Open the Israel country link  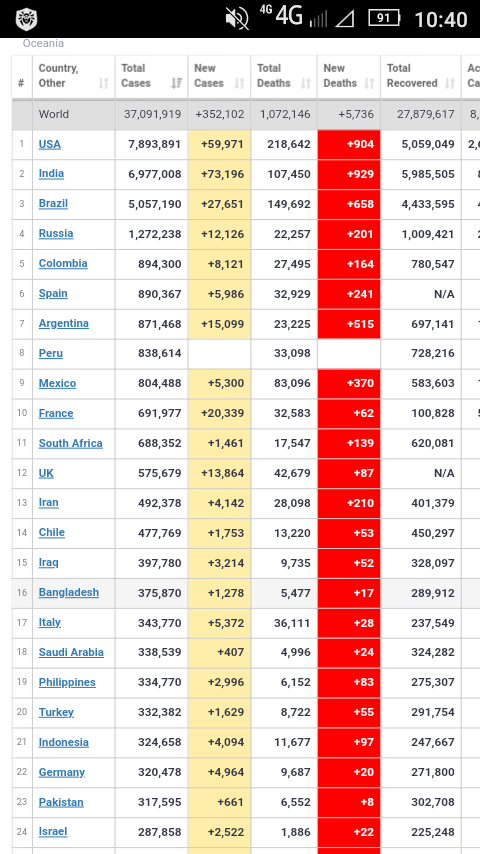pos(53,832)
